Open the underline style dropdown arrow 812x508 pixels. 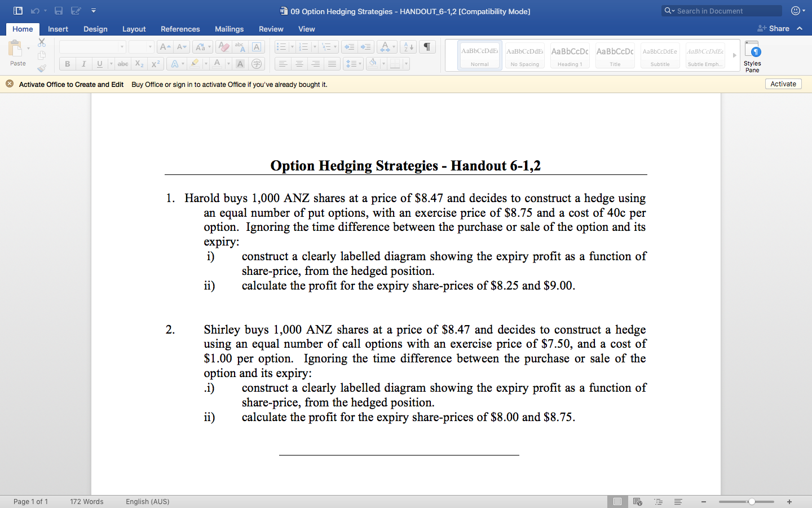point(111,64)
